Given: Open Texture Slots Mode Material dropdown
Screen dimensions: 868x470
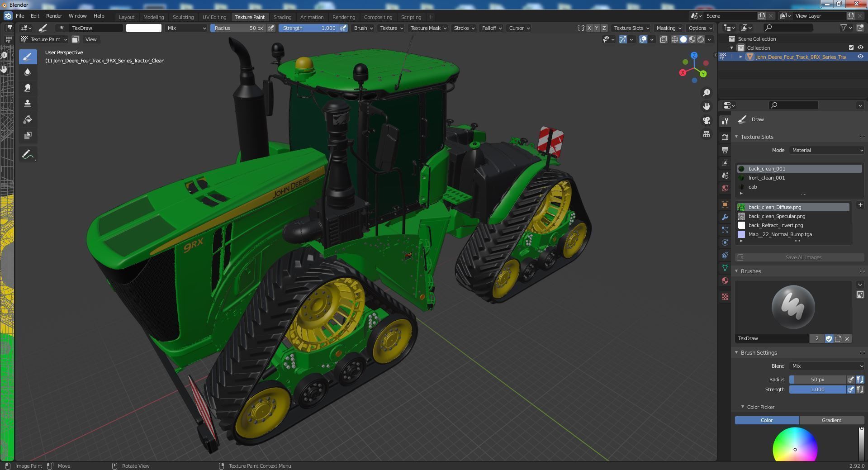Looking at the screenshot, I should click(x=827, y=150).
